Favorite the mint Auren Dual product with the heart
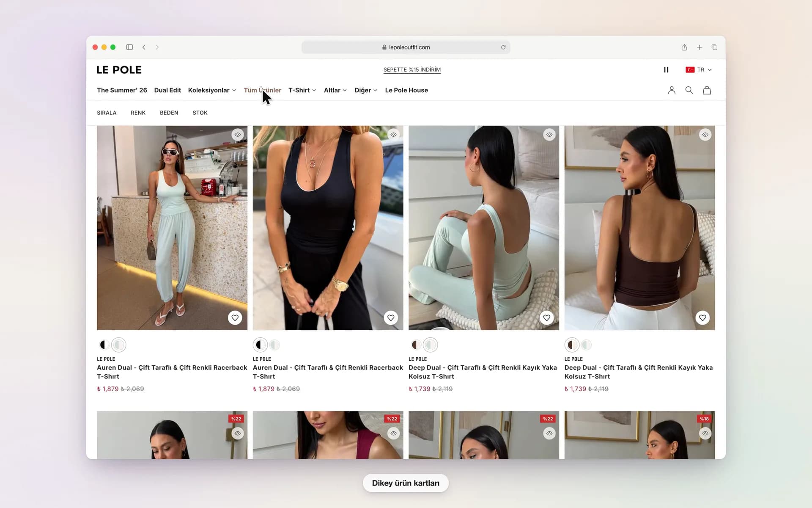 tap(235, 318)
